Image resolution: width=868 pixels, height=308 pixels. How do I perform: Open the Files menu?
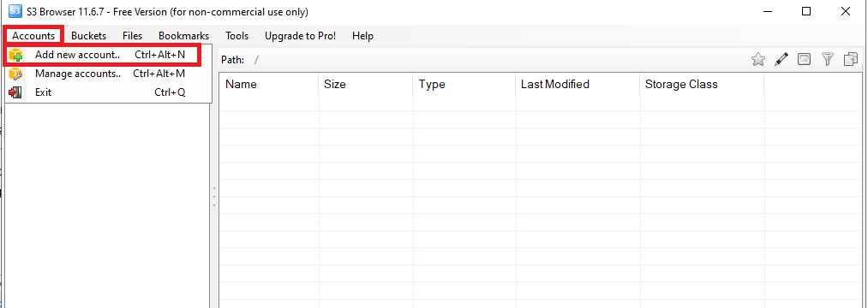(x=132, y=36)
